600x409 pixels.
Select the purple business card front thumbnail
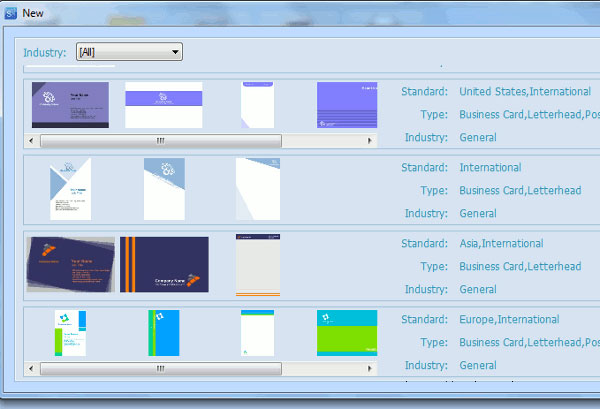[70, 105]
